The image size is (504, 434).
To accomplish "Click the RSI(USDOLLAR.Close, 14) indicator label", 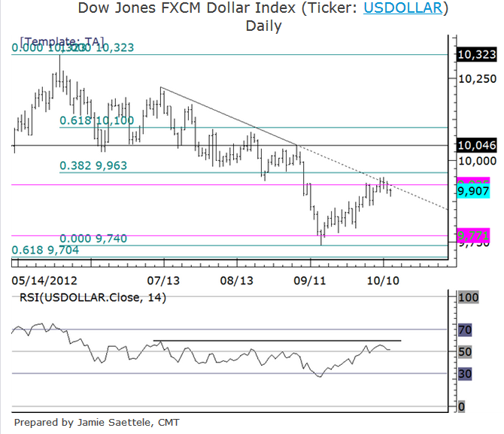I will (93, 298).
